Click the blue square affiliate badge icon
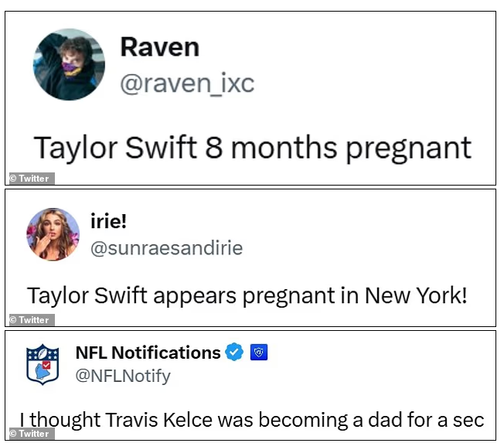The width and height of the screenshot is (504, 443). click(x=259, y=352)
